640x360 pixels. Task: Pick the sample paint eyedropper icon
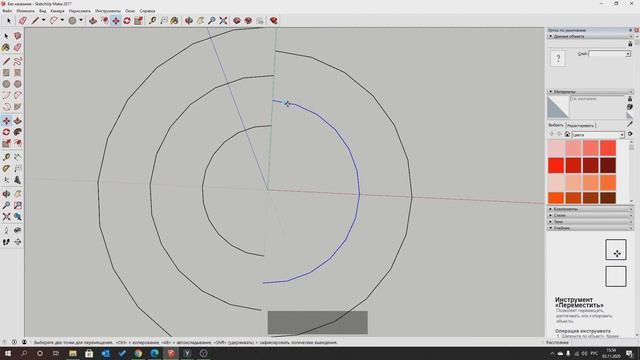pos(630,124)
